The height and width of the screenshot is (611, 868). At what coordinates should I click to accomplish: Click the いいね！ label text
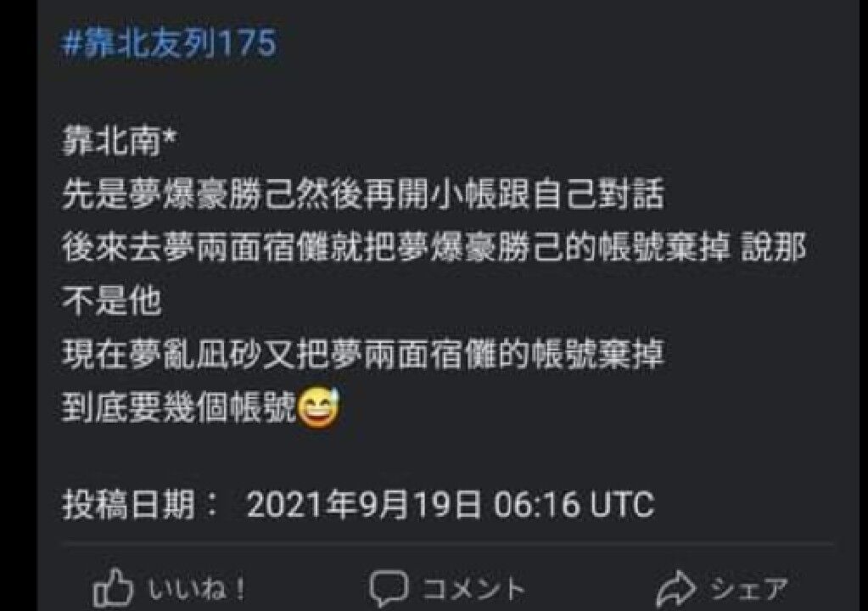coord(197,588)
